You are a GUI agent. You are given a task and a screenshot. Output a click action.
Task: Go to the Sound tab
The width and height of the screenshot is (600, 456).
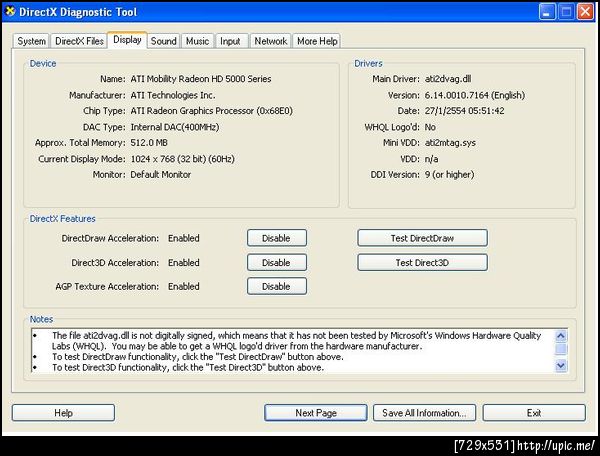(x=163, y=41)
